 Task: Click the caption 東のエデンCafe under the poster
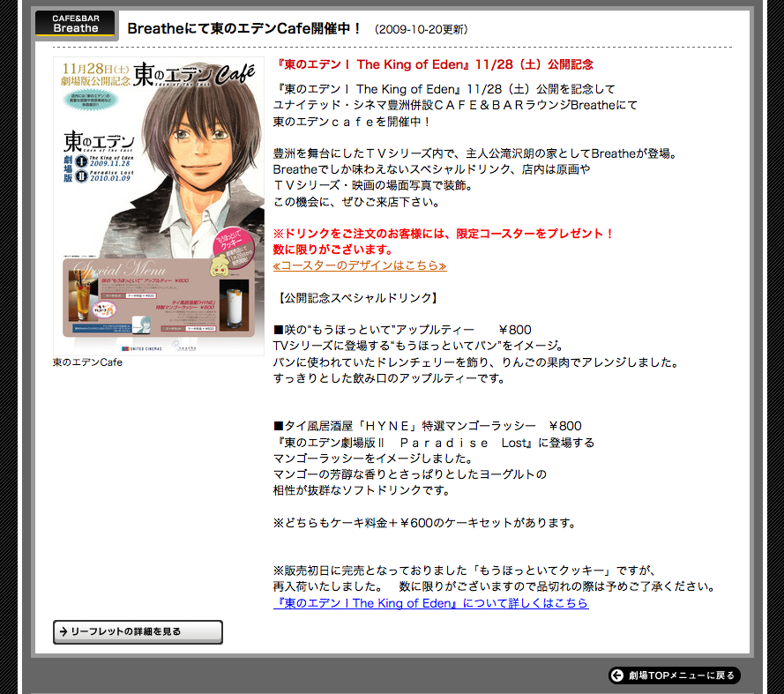[87, 362]
